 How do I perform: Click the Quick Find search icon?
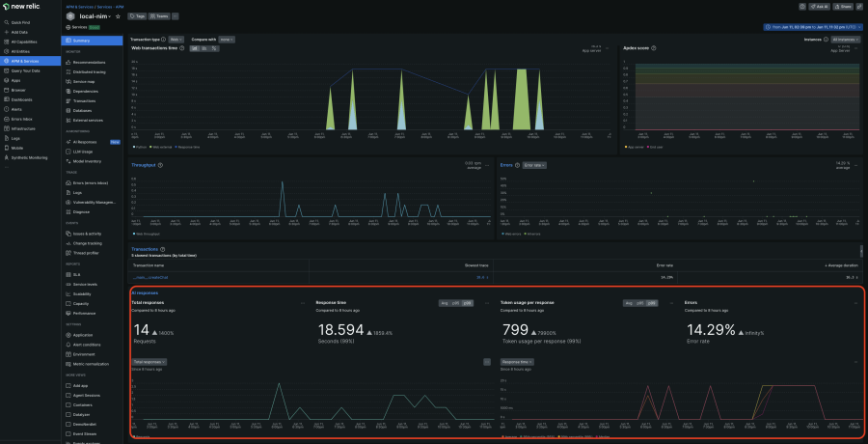click(x=6, y=21)
